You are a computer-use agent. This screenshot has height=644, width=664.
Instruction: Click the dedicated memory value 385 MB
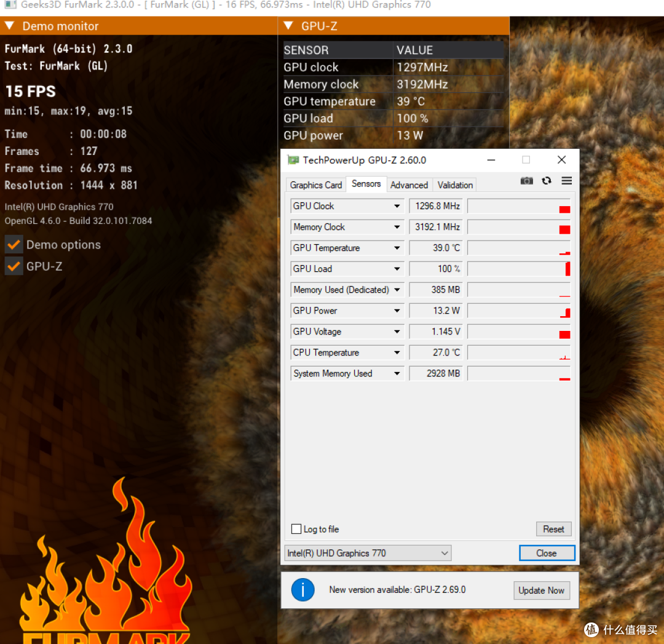[x=436, y=290]
